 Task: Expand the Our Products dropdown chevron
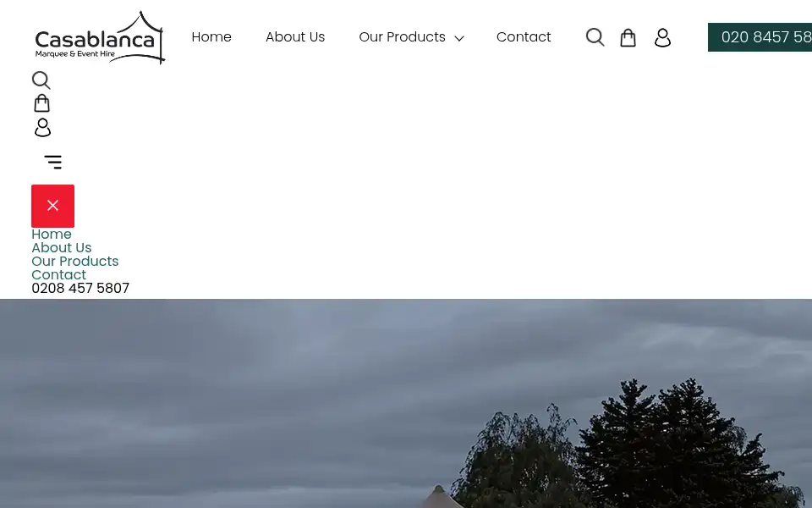point(459,38)
